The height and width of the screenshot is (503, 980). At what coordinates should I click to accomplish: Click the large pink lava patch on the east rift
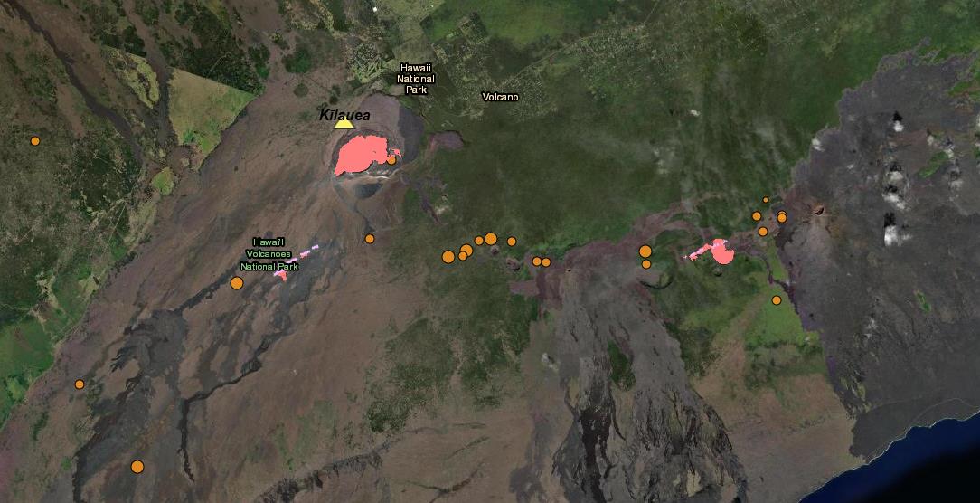coord(721,251)
